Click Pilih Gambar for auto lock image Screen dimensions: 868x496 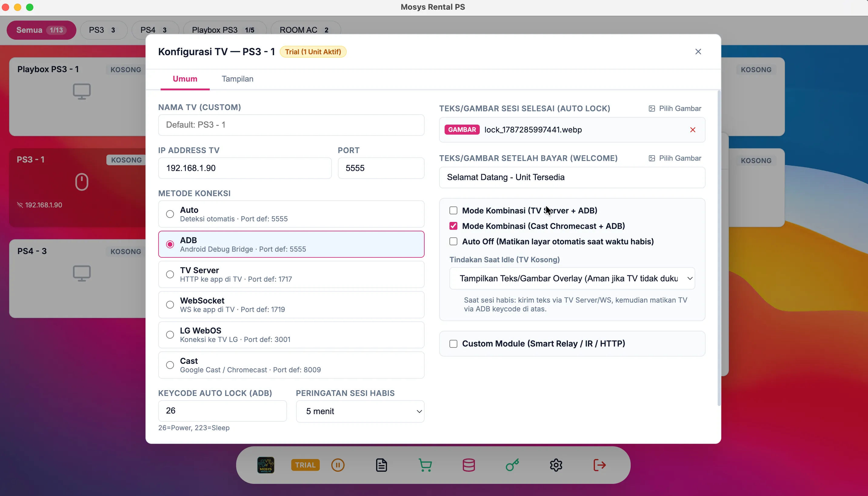pyautogui.click(x=675, y=108)
